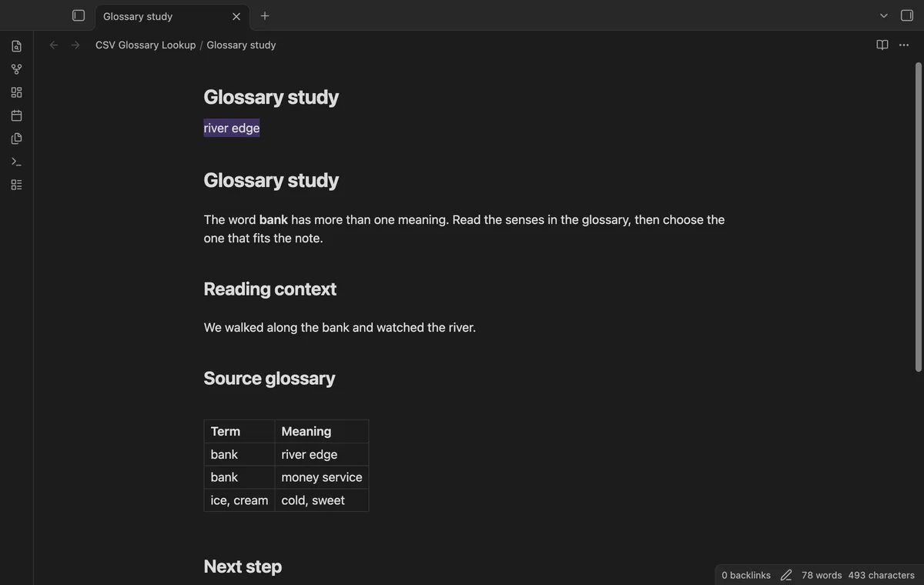
Task: Toggle the left sidebar
Action: [x=79, y=15]
